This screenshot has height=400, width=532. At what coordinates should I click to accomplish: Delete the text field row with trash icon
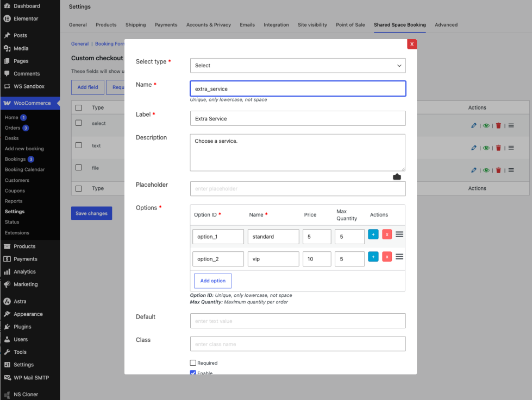click(498, 148)
